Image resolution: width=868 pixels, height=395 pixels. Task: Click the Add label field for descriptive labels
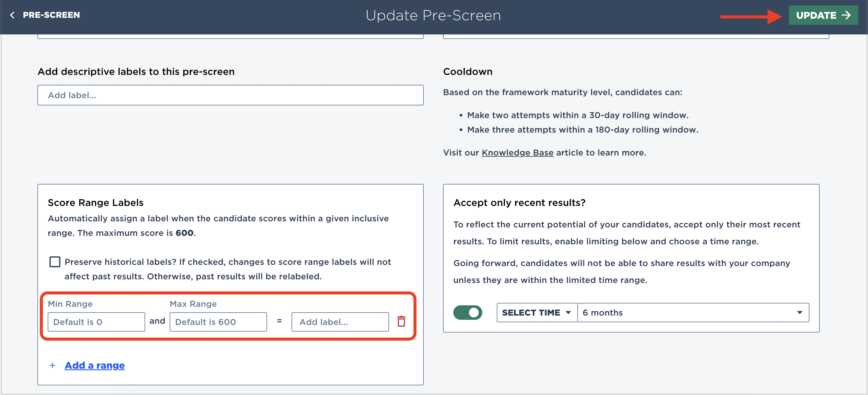click(231, 95)
